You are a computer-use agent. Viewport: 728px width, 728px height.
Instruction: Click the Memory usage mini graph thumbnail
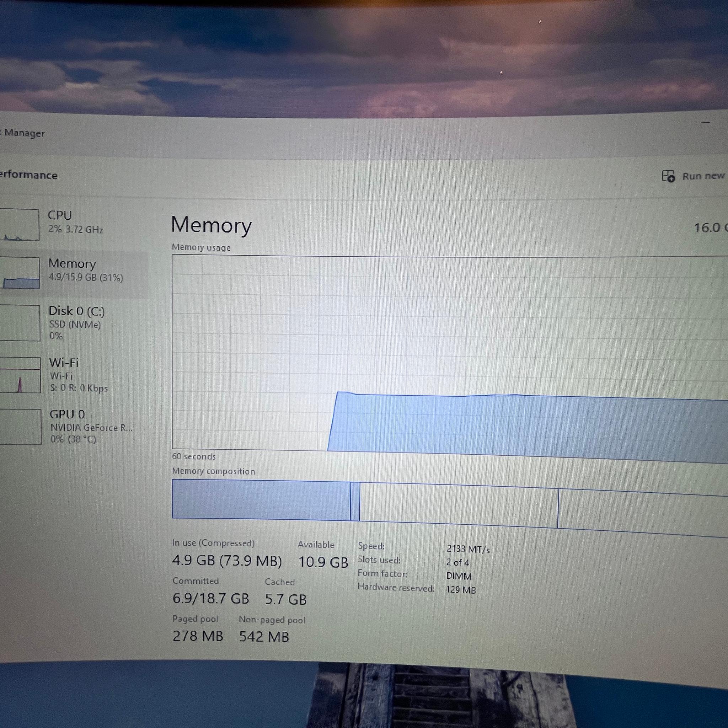[x=20, y=273]
